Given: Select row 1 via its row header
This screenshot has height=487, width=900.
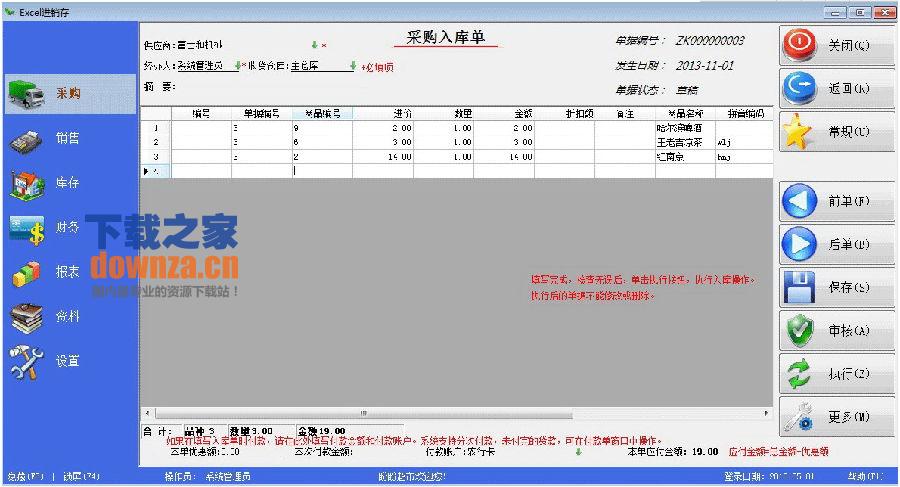Looking at the screenshot, I should click(156, 128).
